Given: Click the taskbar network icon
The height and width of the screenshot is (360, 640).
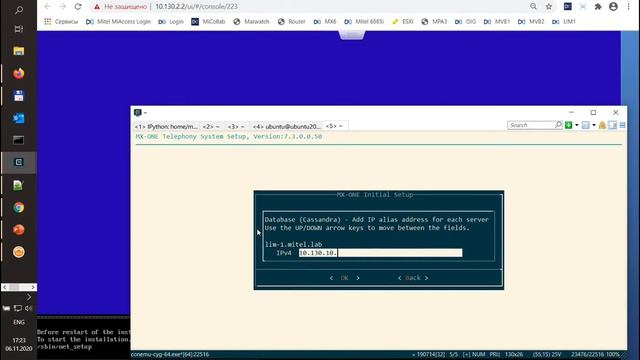Looking at the screenshot, I should coord(18,308).
